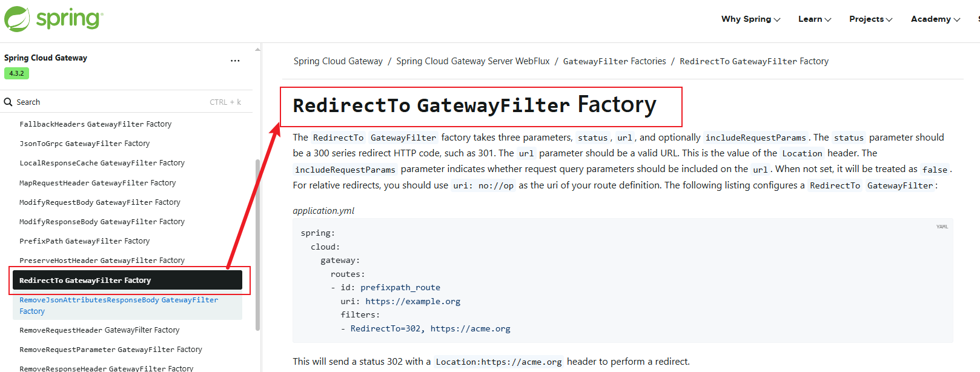Open RemoveResponseHeader GatewayFilter Factory
980x372 pixels.
point(106,368)
